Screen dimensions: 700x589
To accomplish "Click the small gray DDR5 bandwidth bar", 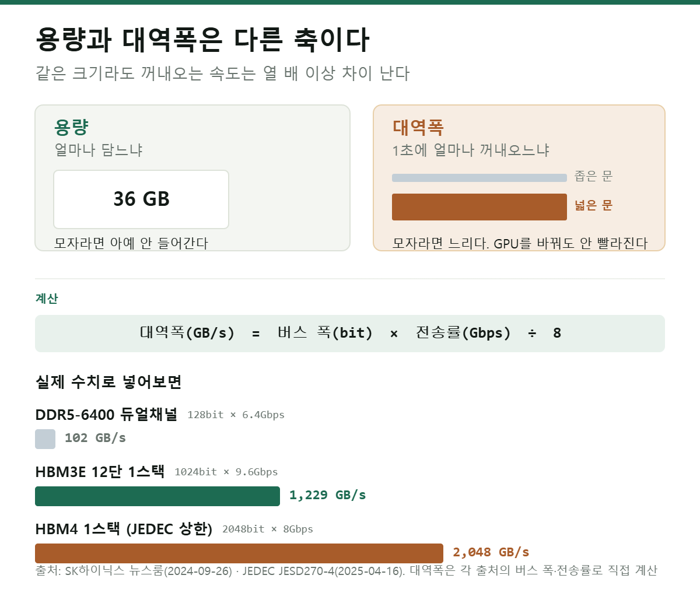I will [45, 439].
